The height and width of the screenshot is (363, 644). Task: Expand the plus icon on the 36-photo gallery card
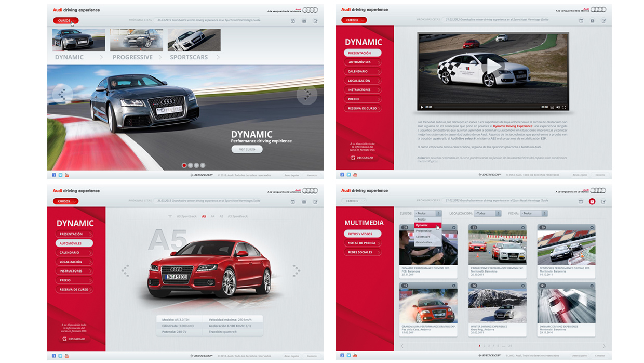522,286
